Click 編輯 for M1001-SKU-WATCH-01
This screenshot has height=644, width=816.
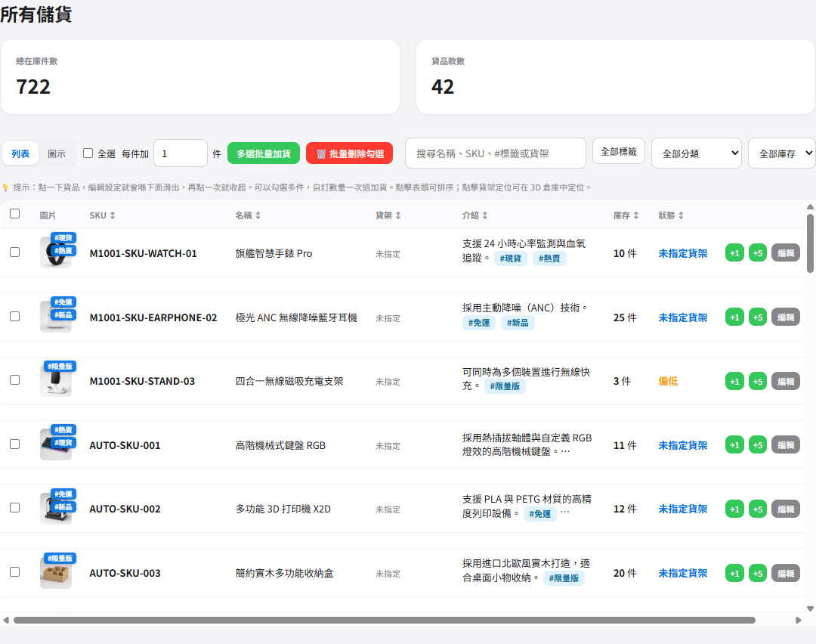click(785, 253)
